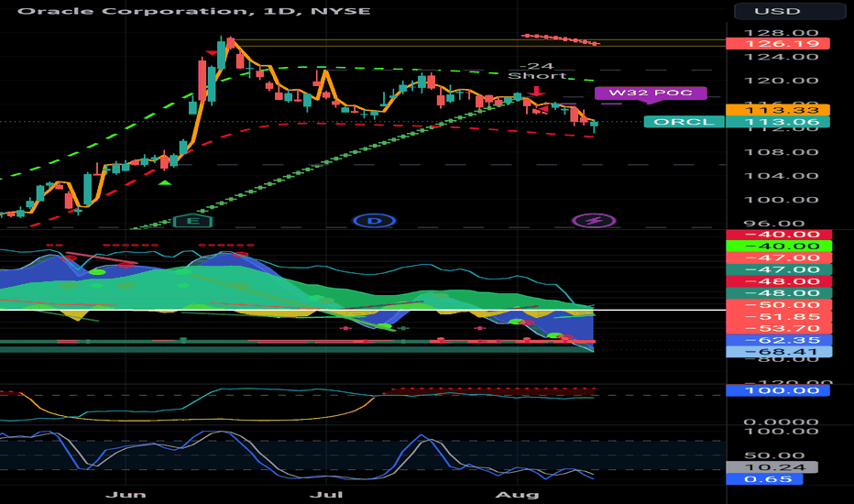The width and height of the screenshot is (854, 504).
Task: Click the W32 POC label
Action: click(651, 93)
